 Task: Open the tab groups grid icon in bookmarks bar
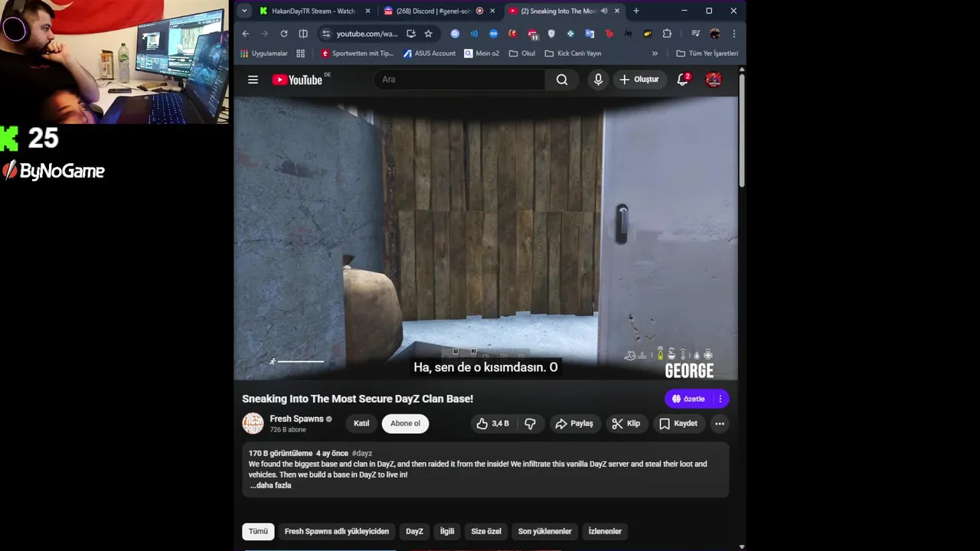pyautogui.click(x=301, y=54)
